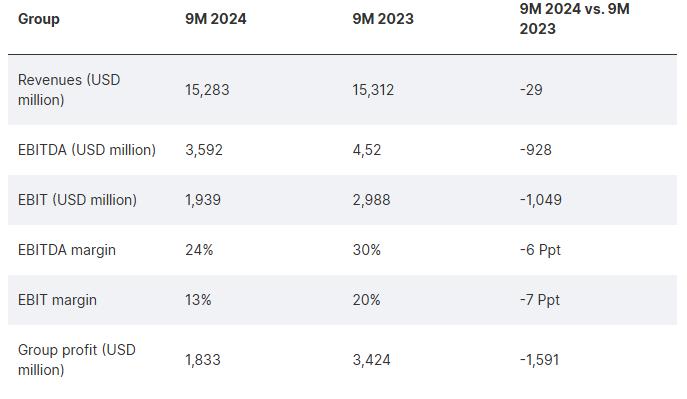
Task: Click the 3,424 group profit value
Action: pyautogui.click(x=371, y=360)
